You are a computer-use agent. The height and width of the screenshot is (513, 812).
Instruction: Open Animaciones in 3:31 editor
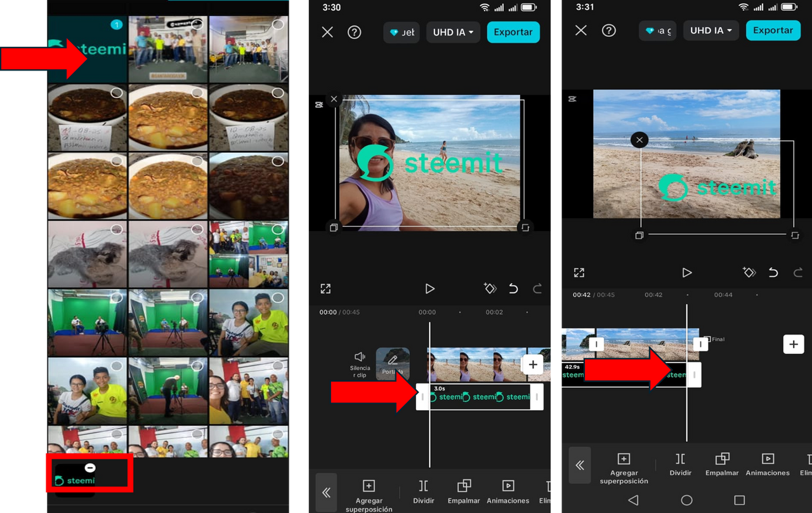[x=768, y=464]
